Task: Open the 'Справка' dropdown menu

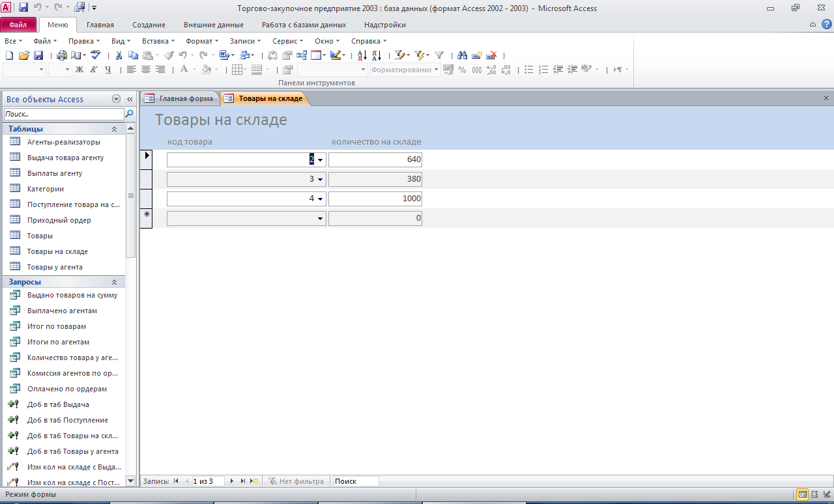Action: tap(369, 41)
